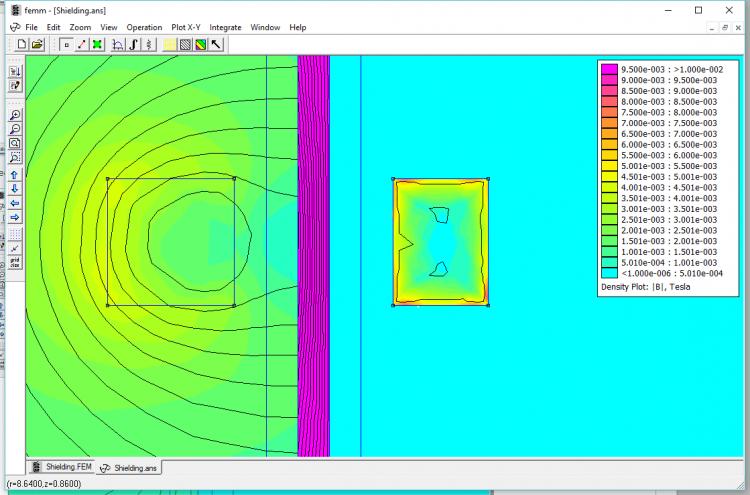The image size is (750, 495).
Task: Click the zoom out magnifier icon
Action: tap(15, 129)
